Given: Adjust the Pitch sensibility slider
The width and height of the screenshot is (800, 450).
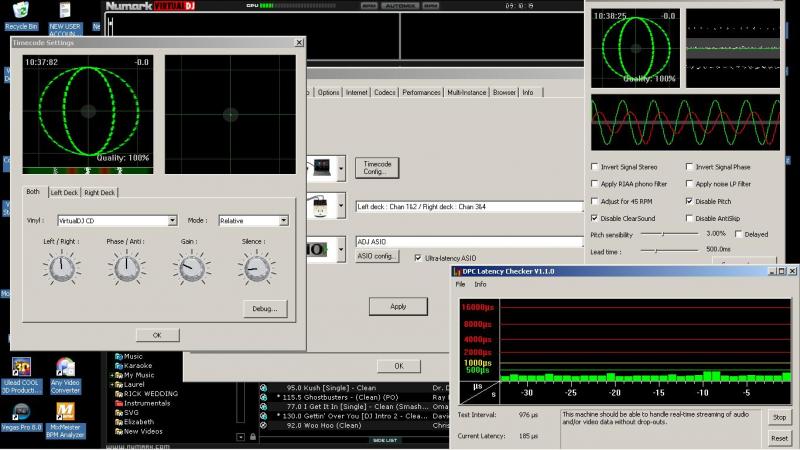Looking at the screenshot, I should coord(669,234).
